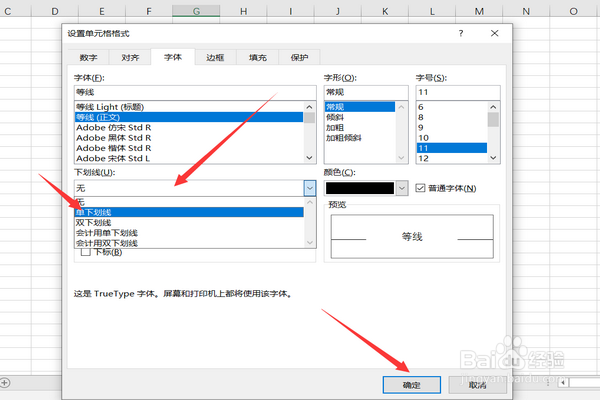The width and height of the screenshot is (600, 400).
Task: Select 会计用单下划线 option
Action: (189, 233)
